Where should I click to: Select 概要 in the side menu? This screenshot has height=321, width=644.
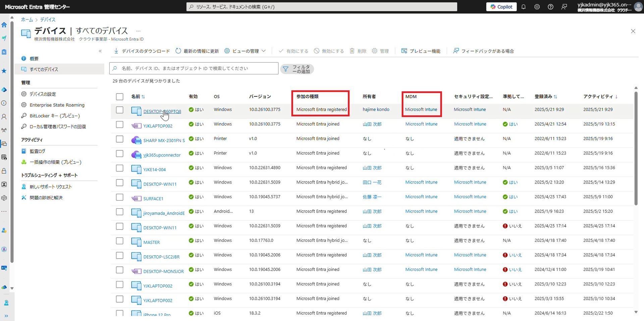[34, 59]
